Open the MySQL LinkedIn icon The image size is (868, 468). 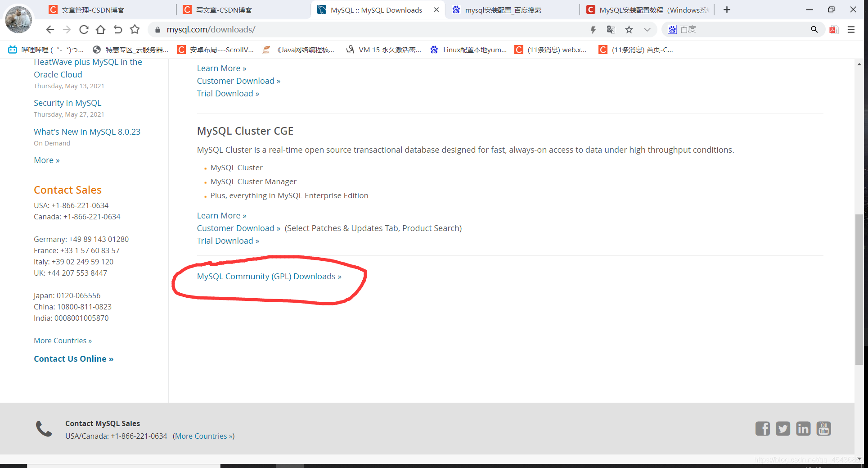803,429
